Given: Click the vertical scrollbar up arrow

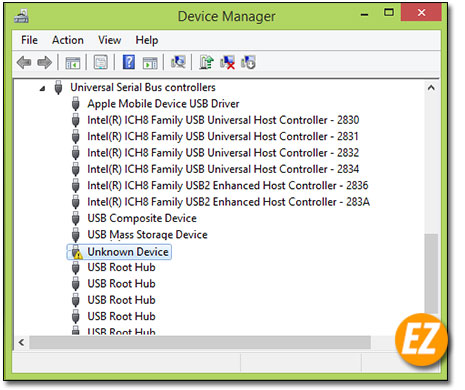Looking at the screenshot, I should 431,88.
